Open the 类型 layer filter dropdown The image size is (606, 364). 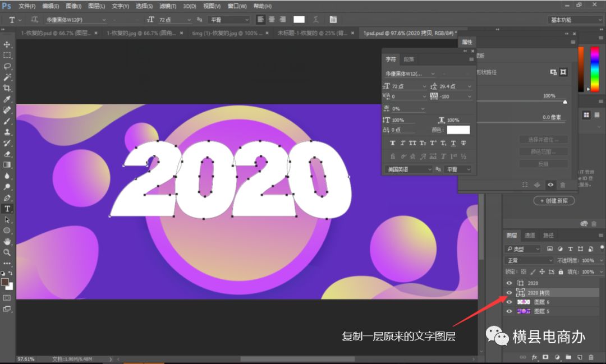522,249
